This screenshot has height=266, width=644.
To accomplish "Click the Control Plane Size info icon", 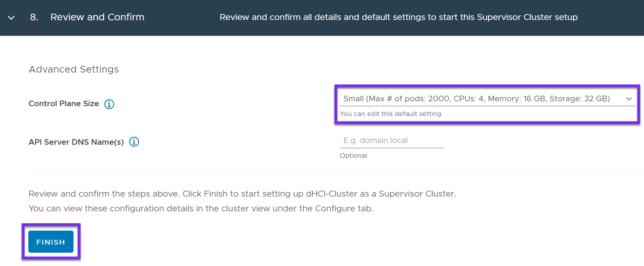I will pyautogui.click(x=109, y=104).
